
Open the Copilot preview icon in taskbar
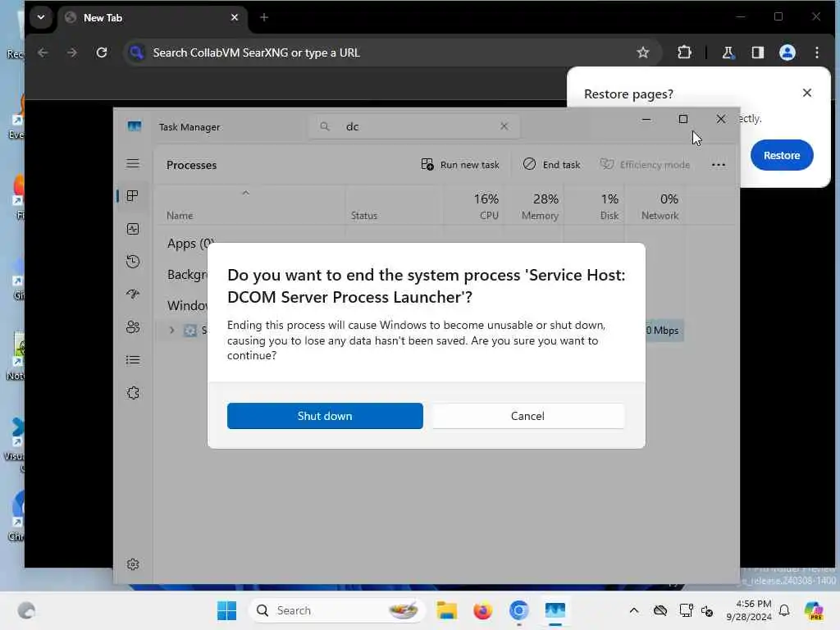click(814, 610)
